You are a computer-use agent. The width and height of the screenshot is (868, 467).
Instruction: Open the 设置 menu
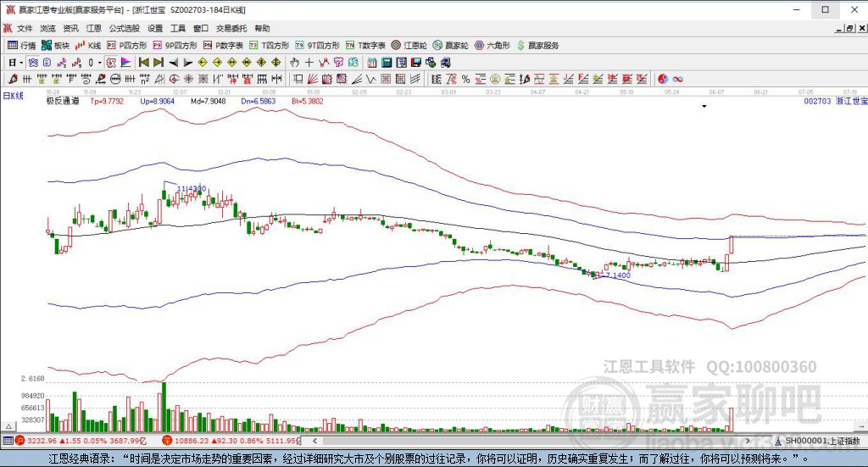click(x=155, y=28)
